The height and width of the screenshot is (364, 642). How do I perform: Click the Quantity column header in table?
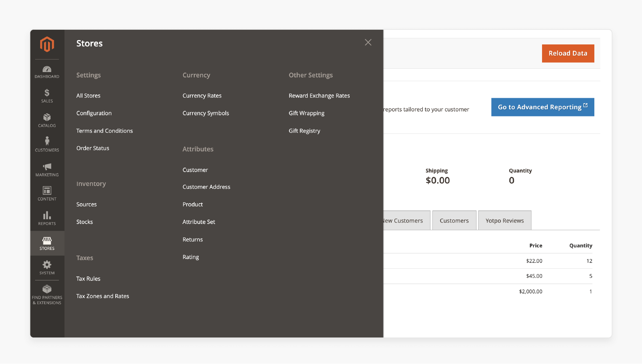(580, 246)
